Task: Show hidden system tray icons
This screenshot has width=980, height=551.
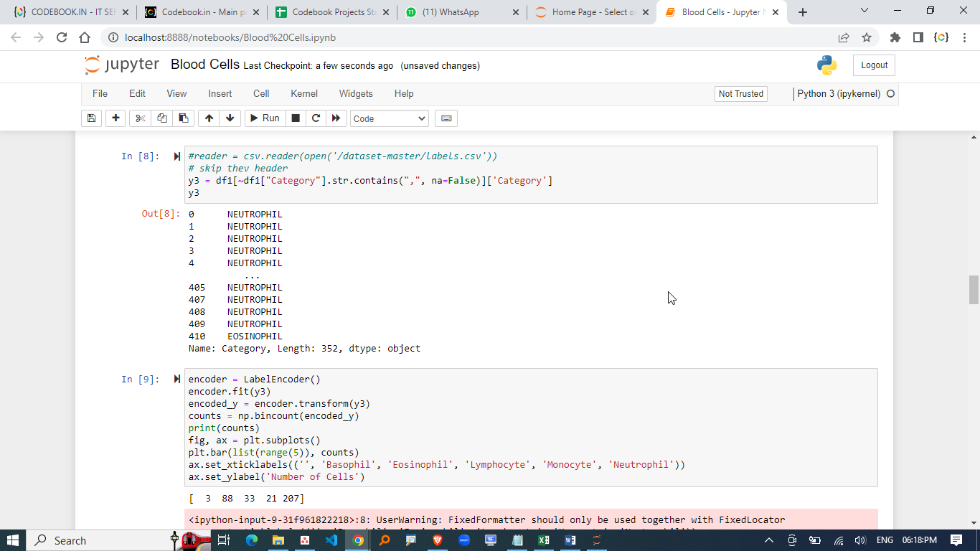Action: (x=769, y=540)
